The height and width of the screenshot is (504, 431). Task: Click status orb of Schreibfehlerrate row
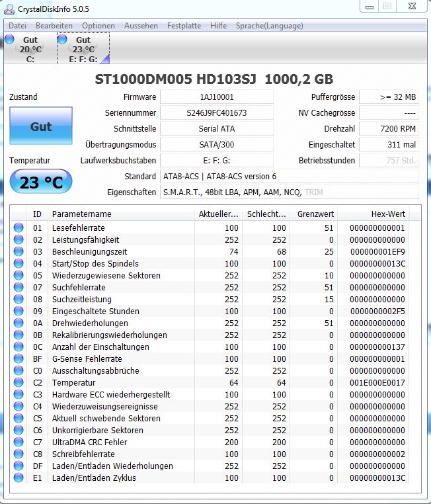pyautogui.click(x=19, y=454)
